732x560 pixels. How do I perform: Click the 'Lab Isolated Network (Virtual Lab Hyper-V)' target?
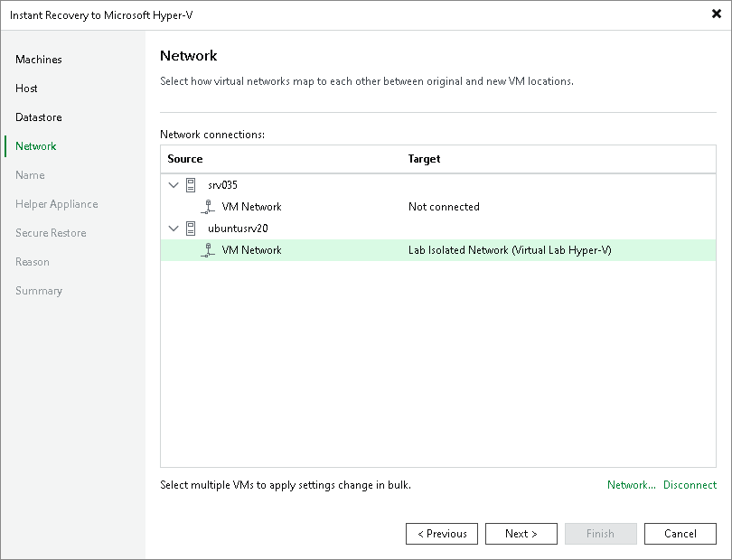pos(510,250)
